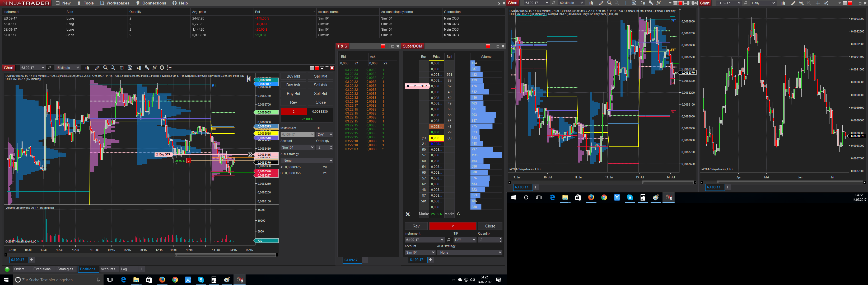Toggle Chart Trader panel in 15 Minute chart
Viewport: 868px width, 285px height.
[139, 68]
